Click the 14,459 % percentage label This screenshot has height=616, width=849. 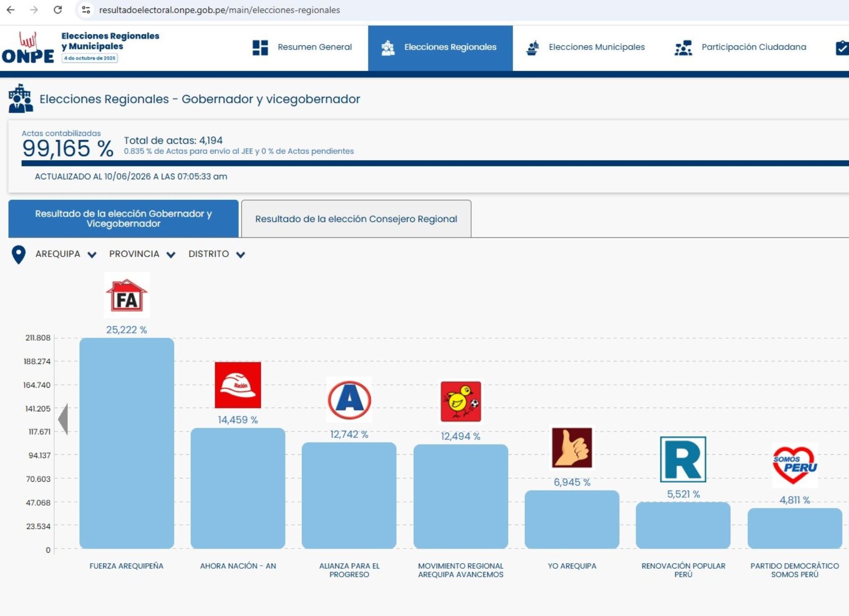238,420
